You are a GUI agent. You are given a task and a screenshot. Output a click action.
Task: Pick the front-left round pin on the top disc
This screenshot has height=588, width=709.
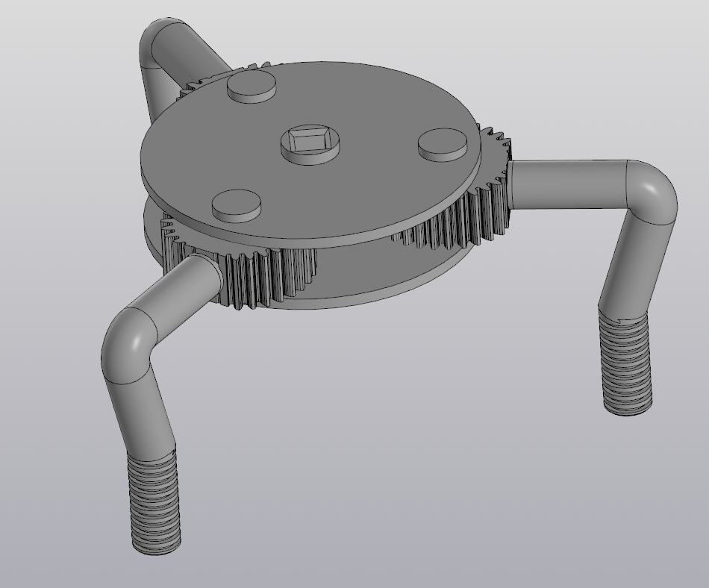tap(237, 203)
